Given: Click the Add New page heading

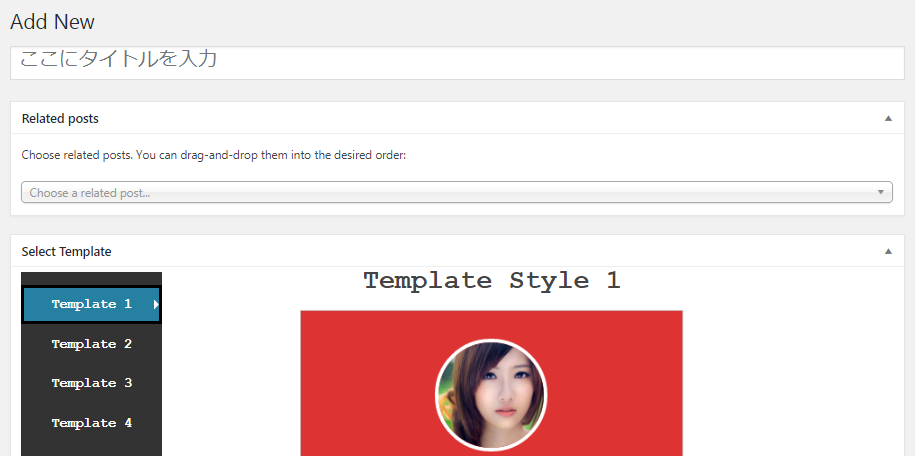Looking at the screenshot, I should coord(53,22).
